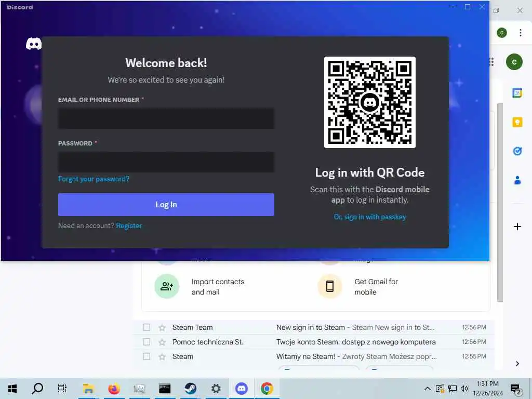The width and height of the screenshot is (532, 399).
Task: Open Firefox from taskbar
Action: click(114, 389)
